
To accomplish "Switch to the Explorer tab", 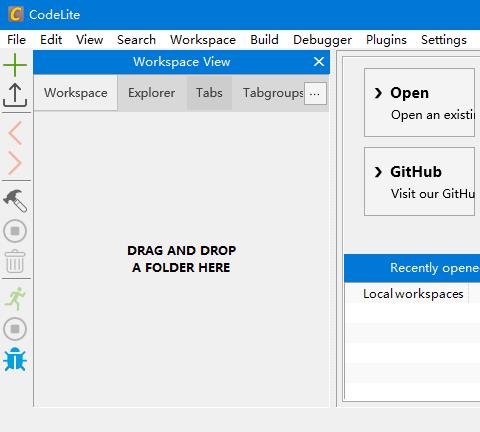I will (x=152, y=93).
